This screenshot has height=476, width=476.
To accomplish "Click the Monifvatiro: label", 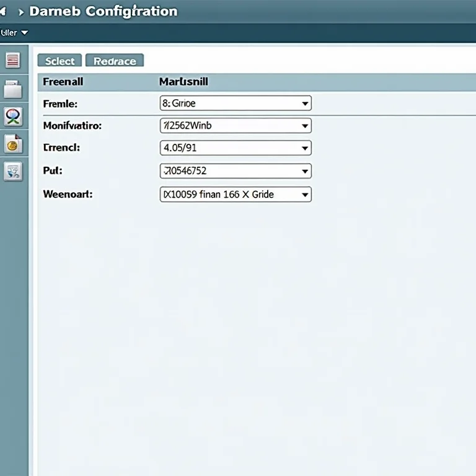I will click(73, 125).
